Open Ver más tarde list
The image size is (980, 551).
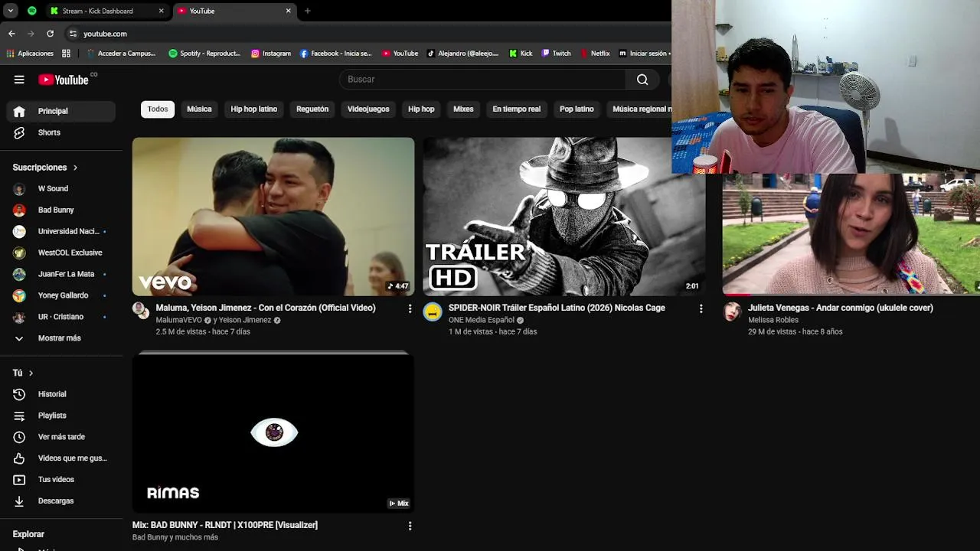(x=61, y=437)
